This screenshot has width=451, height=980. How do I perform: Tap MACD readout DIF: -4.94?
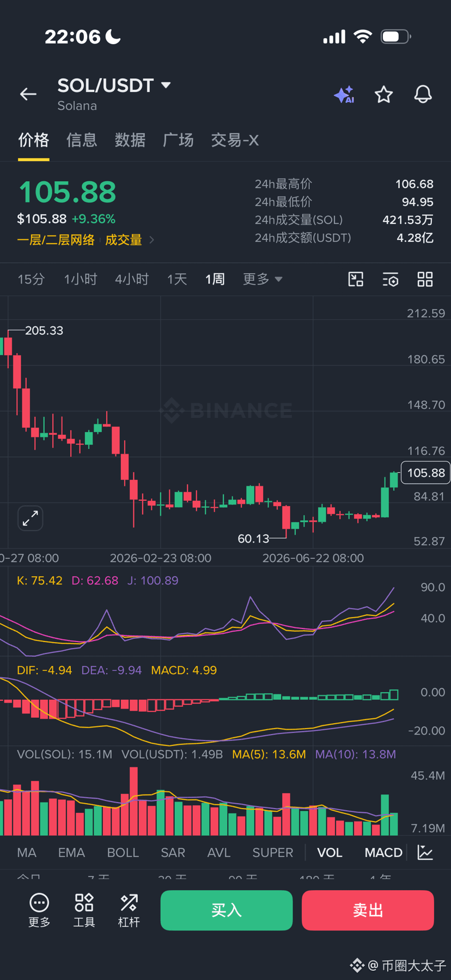45,670
